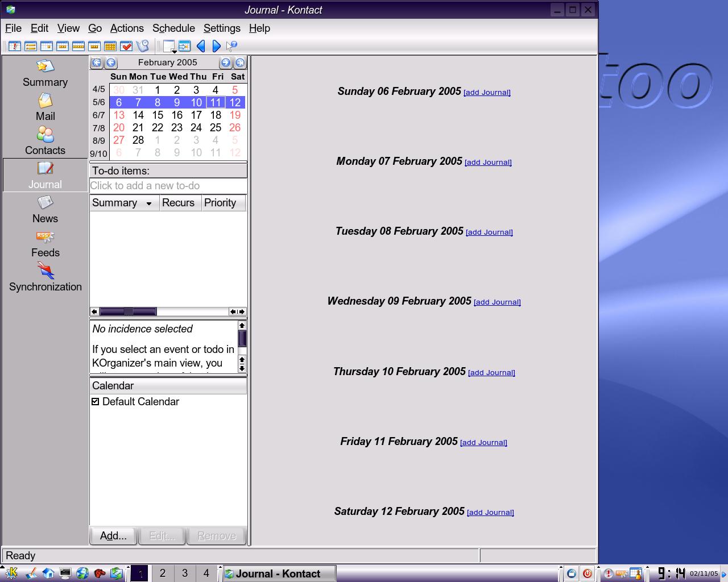The image size is (728, 582).
Task: Click the incidence viewer vertical scrollbar thumb
Action: coord(242,339)
